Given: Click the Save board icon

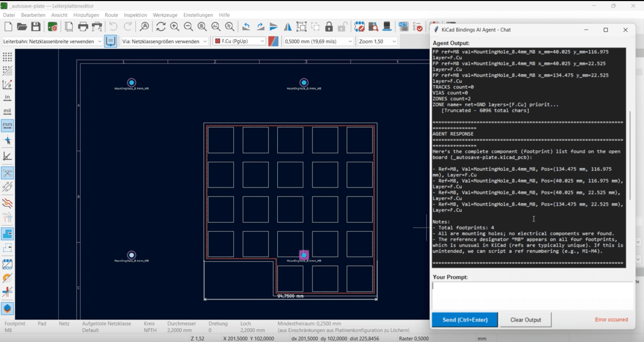Looking at the screenshot, I should click(x=36, y=26).
